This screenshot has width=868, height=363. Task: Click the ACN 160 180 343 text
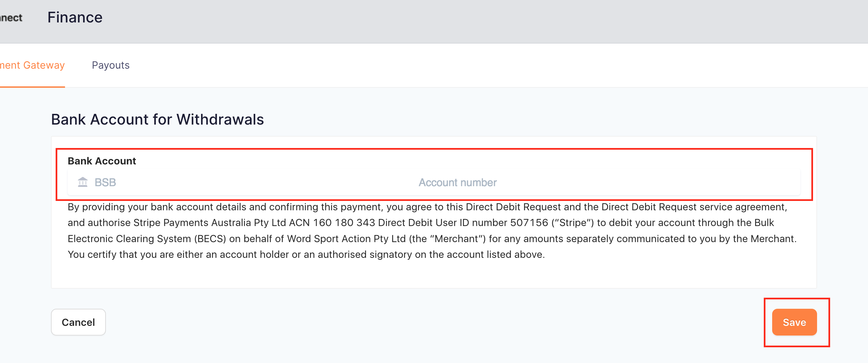point(332,223)
